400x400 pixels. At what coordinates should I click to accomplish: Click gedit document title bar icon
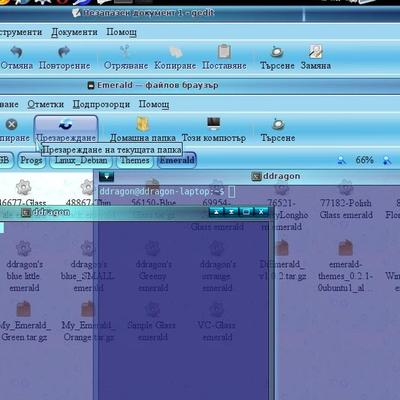[76, 13]
